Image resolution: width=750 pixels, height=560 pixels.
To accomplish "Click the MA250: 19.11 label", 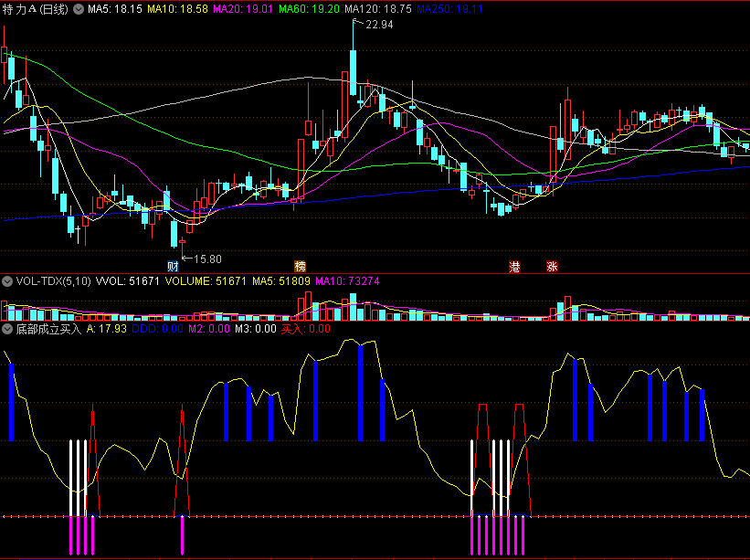I will click(x=449, y=9).
